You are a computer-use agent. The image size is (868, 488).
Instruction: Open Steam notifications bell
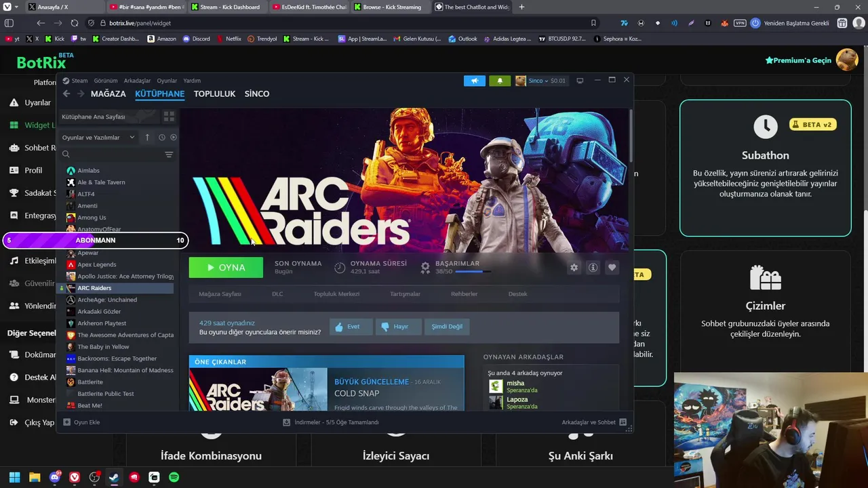point(500,81)
